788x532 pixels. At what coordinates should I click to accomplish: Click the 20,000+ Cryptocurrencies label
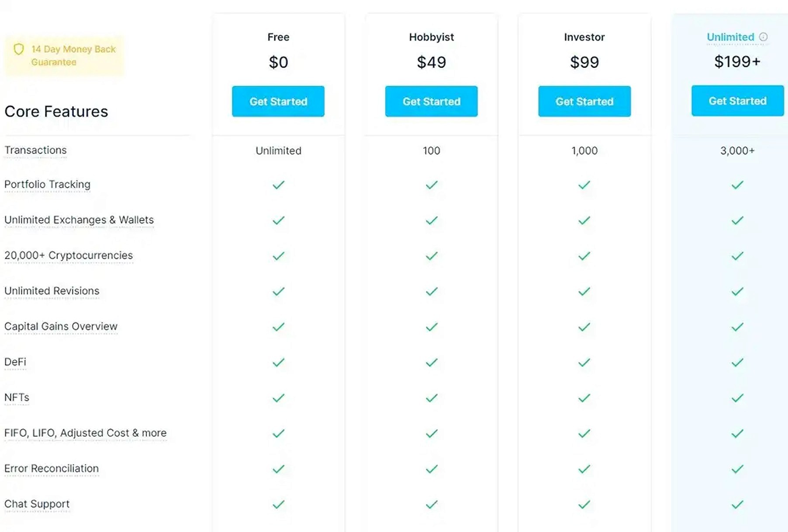tap(68, 255)
